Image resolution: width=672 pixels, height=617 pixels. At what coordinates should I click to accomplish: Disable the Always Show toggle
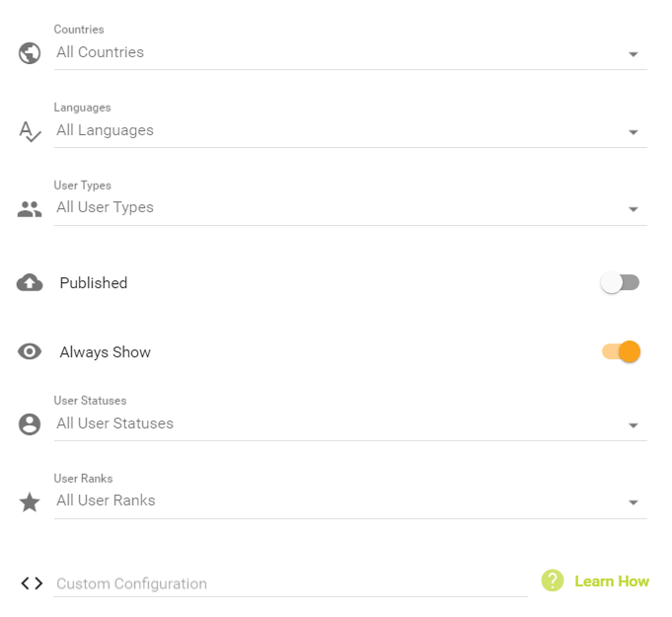coord(622,351)
